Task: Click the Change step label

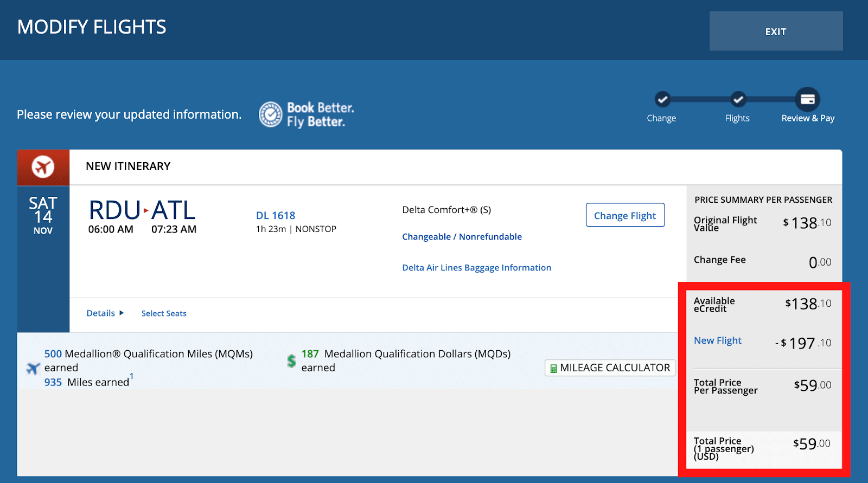Action: (x=661, y=118)
